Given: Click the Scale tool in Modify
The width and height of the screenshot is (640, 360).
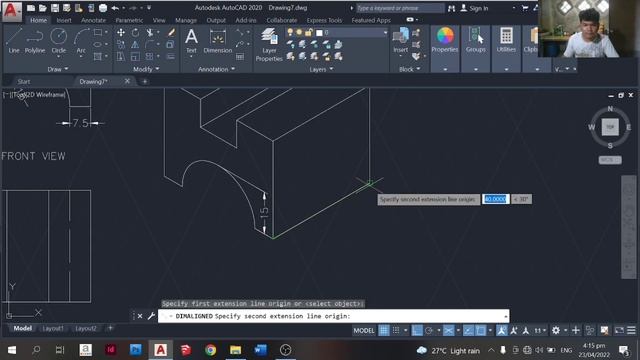Looking at the screenshot, I should pyautogui.click(x=135, y=56).
